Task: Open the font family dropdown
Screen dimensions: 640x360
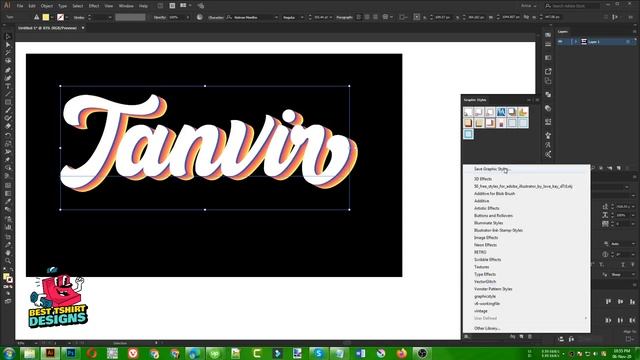Action: (276, 17)
